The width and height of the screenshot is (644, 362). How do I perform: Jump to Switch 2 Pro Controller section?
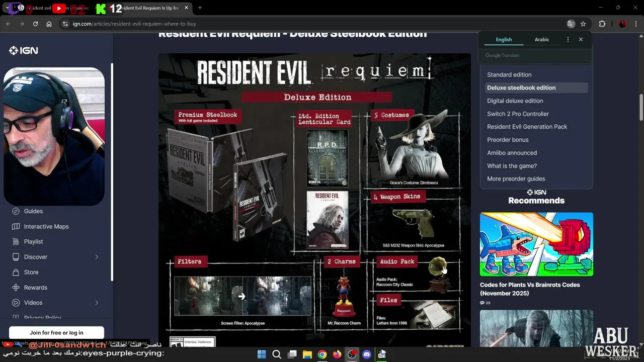click(x=518, y=114)
